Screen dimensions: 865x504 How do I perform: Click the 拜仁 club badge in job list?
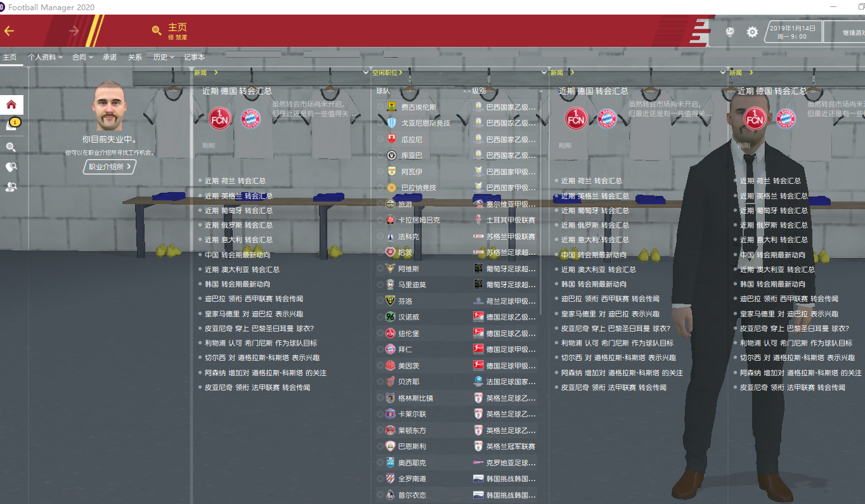(390, 349)
